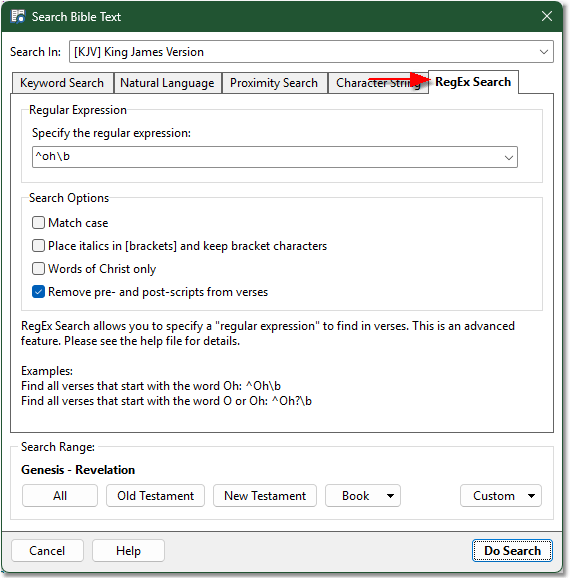Limit search to New Testament
This screenshot has width=570, height=580.
(x=265, y=496)
